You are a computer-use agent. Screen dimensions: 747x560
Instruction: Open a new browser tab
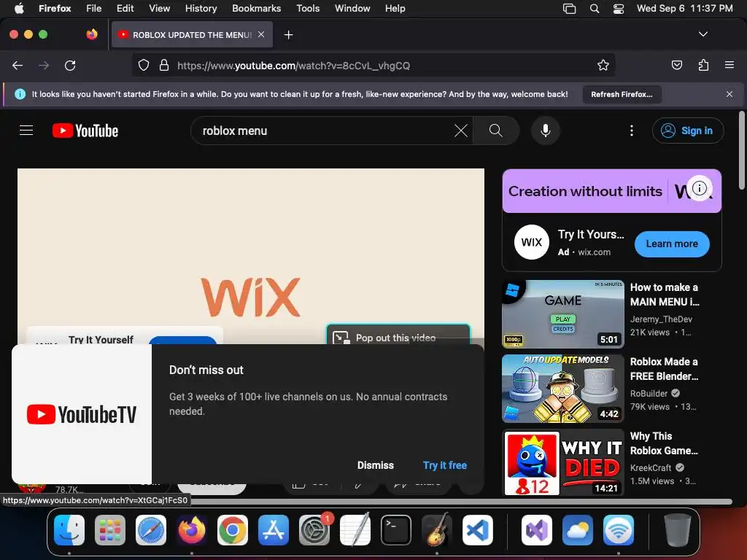(288, 35)
